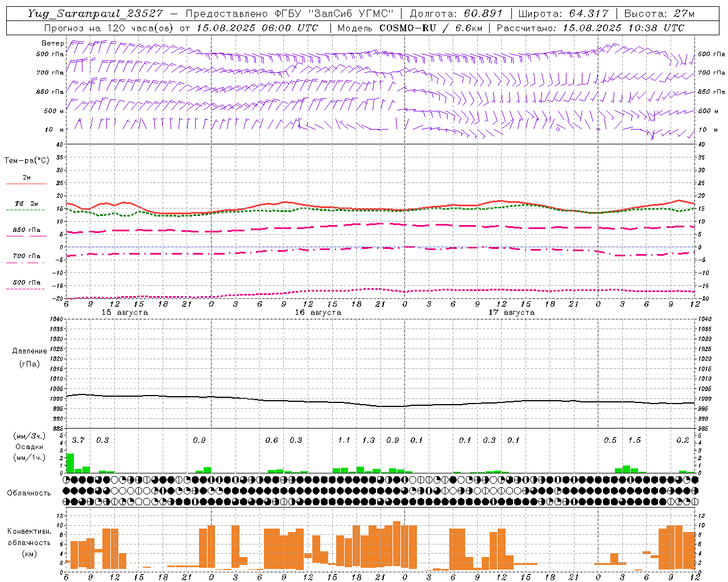Image resolution: width=728 pixels, height=582 pixels.
Task: Click the 1.1 precipitation amount value
Action: tap(344, 440)
